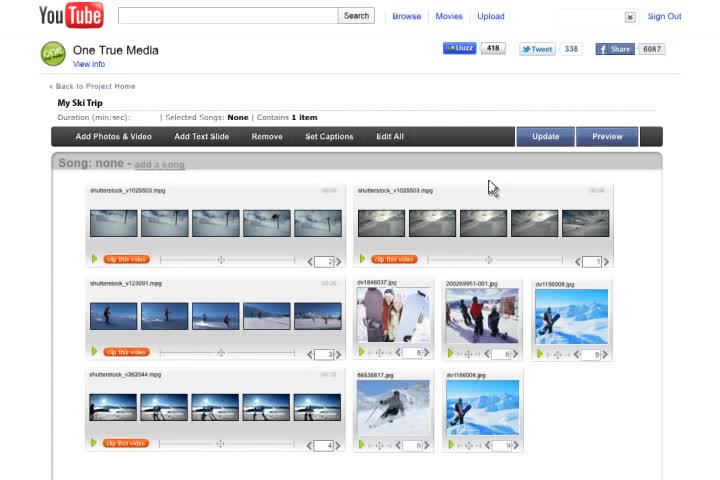
Task: Click add a song link
Action: tap(159, 164)
